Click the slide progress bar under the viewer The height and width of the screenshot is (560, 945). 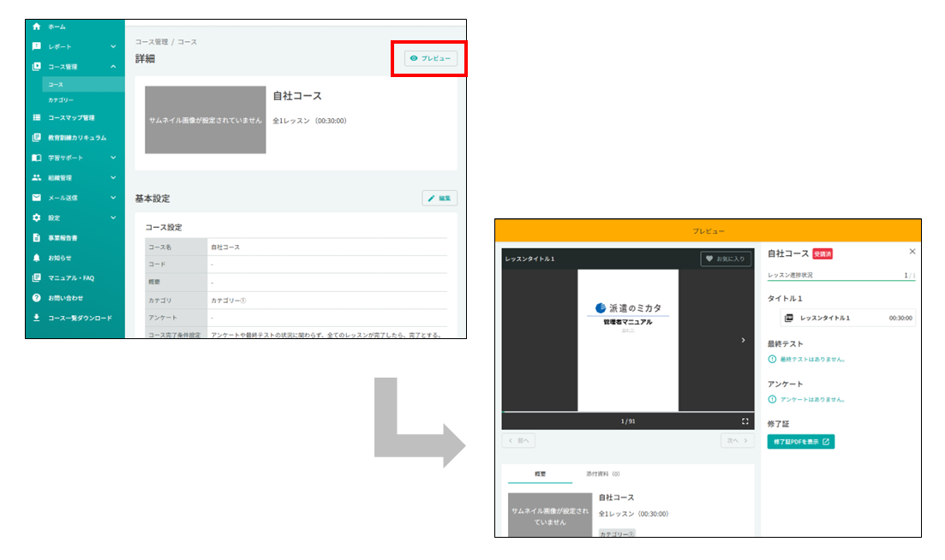pos(628,412)
